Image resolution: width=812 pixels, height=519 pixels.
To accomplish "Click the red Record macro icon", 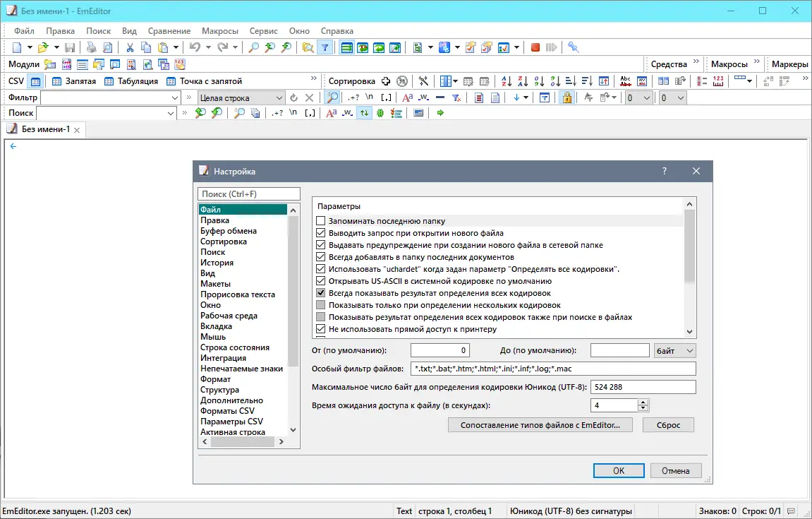I will 535,48.
